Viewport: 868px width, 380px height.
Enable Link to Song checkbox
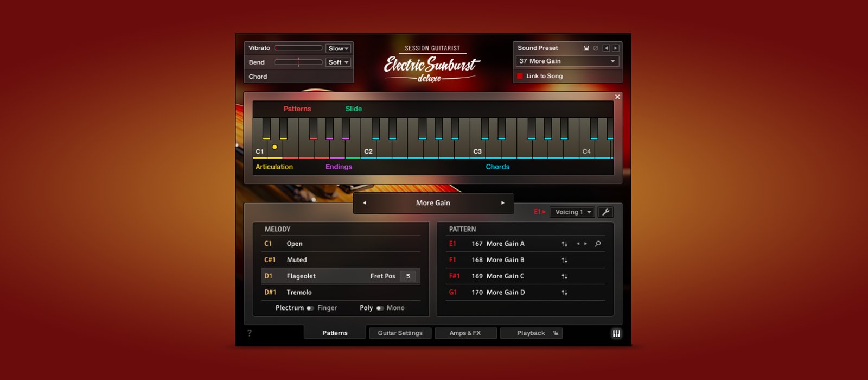pyautogui.click(x=520, y=76)
